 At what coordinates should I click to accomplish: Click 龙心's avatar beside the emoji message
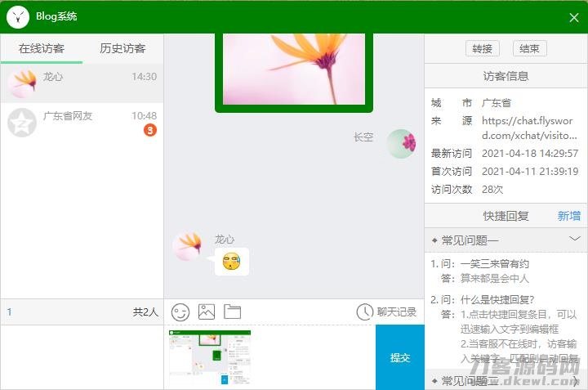click(x=186, y=245)
